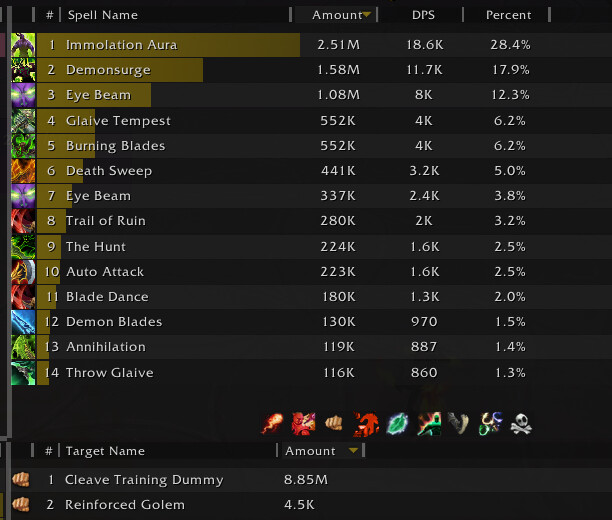Click the Immolation Aura spell icon
Screen dimensions: 612x520
(x=23, y=45)
